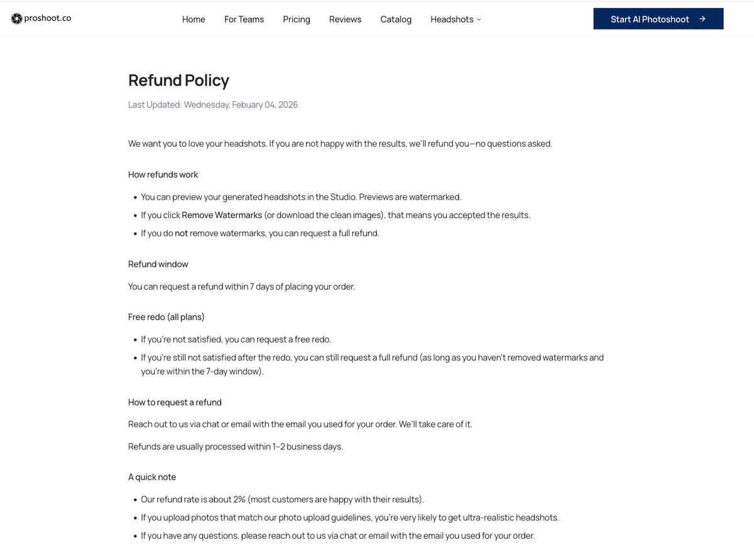754x560 pixels.
Task: Select the Refund Policy heading
Action: (x=178, y=80)
